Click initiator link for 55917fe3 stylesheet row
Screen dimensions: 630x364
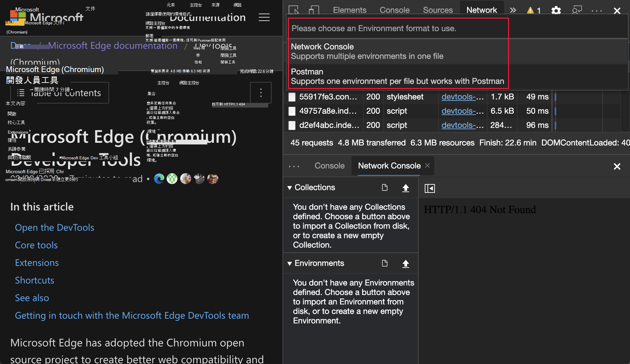point(462,97)
